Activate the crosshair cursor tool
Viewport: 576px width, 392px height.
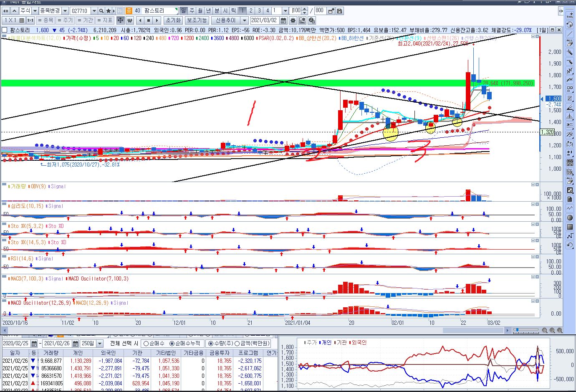click(120, 20)
